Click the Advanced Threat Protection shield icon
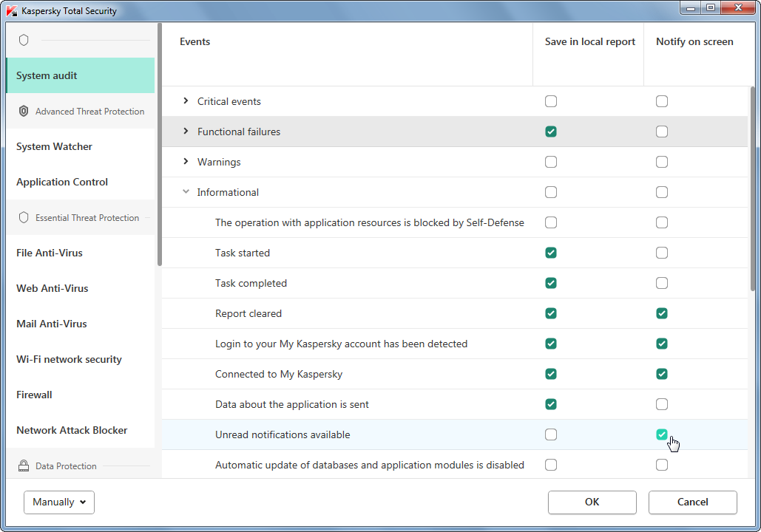The width and height of the screenshot is (761, 532). 24,111
